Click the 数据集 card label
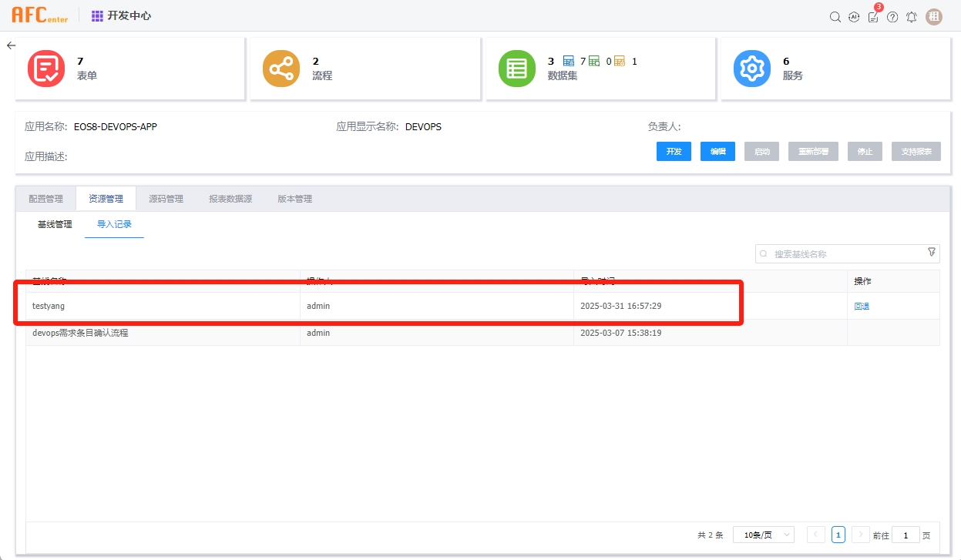961x560 pixels. click(563, 75)
